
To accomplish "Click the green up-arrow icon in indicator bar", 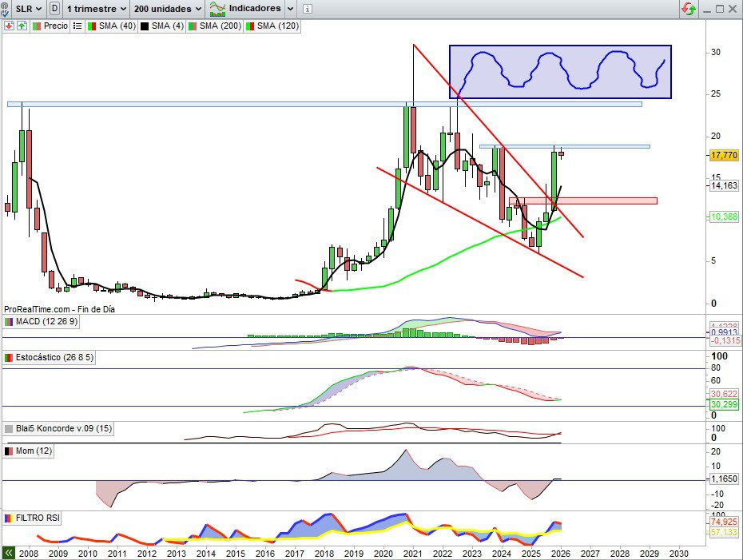I will click(22, 26).
